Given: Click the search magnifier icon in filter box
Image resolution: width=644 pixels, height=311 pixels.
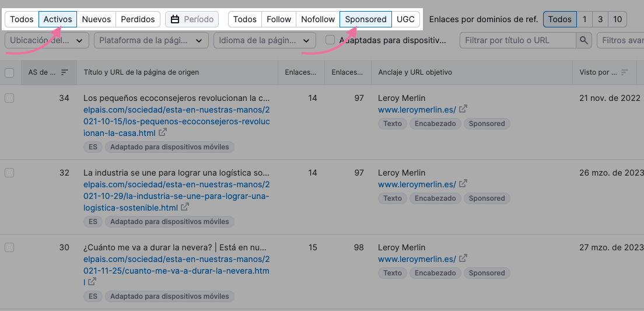Looking at the screenshot, I should tap(583, 40).
